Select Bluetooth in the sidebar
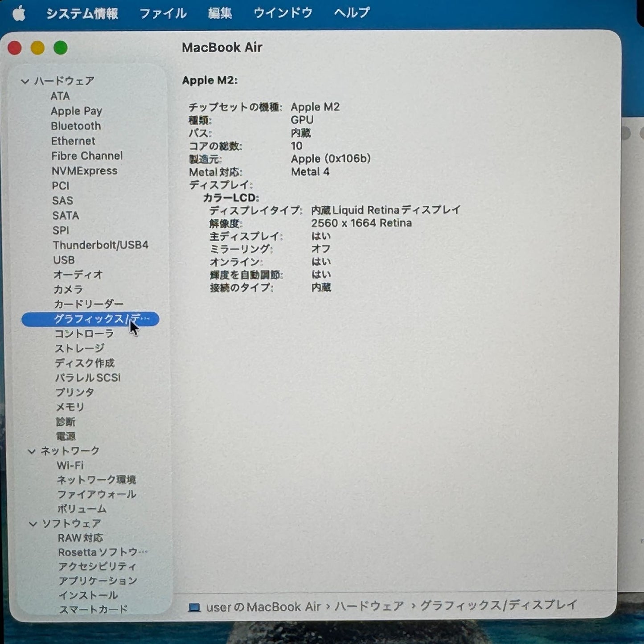This screenshot has width=644, height=644. click(x=76, y=126)
